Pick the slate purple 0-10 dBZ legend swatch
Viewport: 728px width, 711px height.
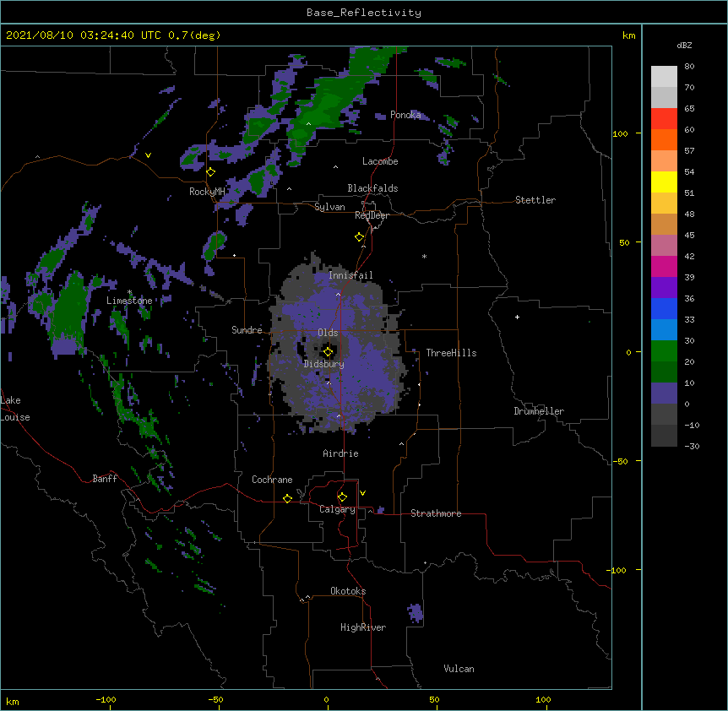click(664, 393)
